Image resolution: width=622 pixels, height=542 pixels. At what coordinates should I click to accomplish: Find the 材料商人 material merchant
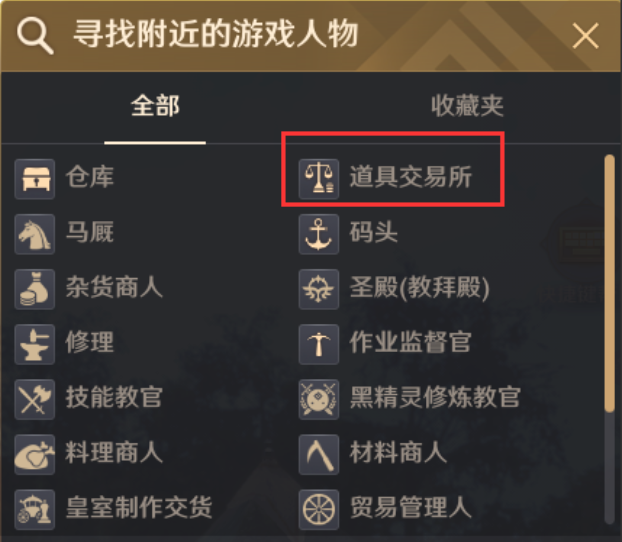(x=398, y=453)
